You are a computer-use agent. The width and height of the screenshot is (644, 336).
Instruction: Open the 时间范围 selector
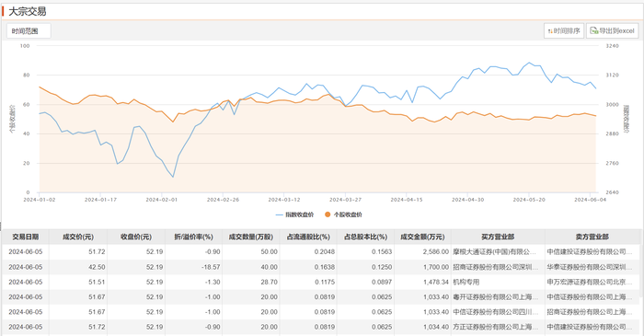29,30
